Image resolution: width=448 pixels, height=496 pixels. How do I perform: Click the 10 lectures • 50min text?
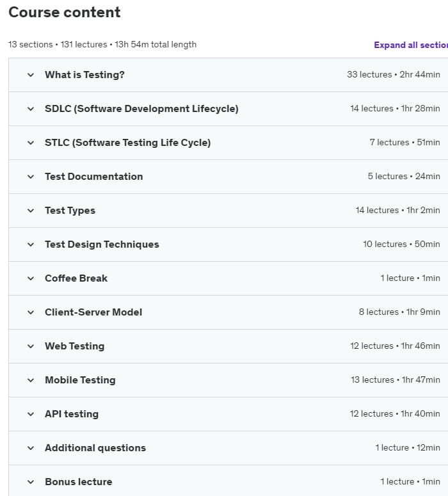pos(401,244)
